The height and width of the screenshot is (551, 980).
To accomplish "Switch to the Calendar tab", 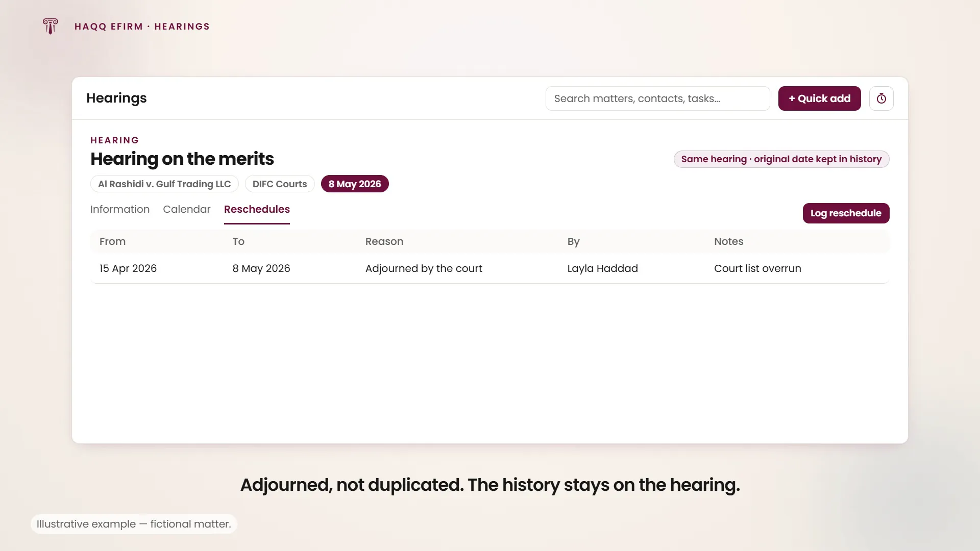I will [x=187, y=209].
